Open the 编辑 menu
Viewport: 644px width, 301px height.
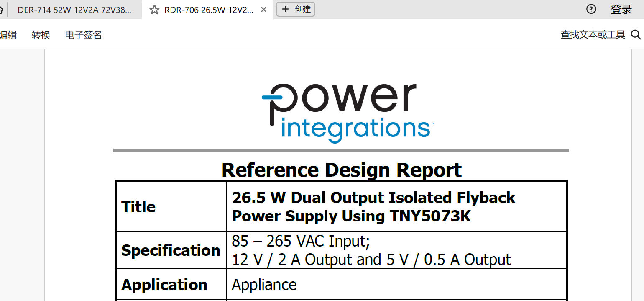pos(8,35)
